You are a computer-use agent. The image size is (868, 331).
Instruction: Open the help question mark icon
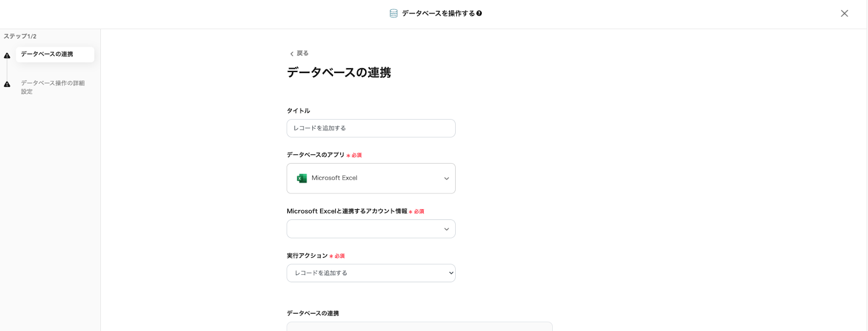click(479, 14)
